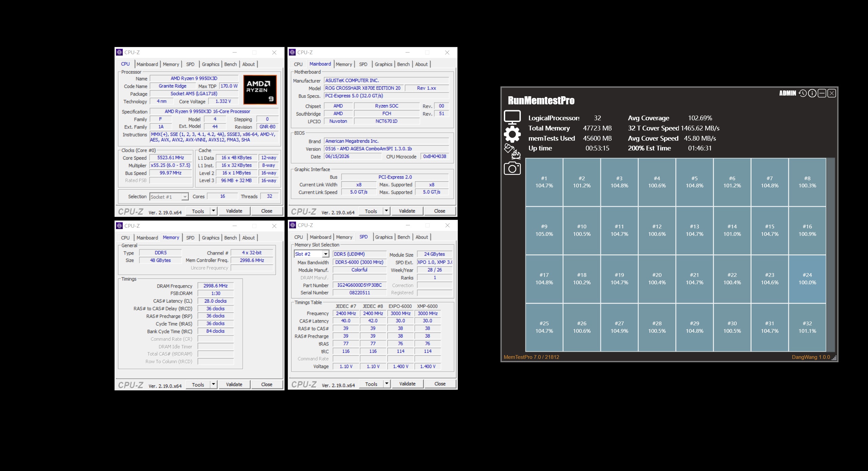Close the RunMemtestPro window
This screenshot has height=471, width=868.
(x=832, y=93)
